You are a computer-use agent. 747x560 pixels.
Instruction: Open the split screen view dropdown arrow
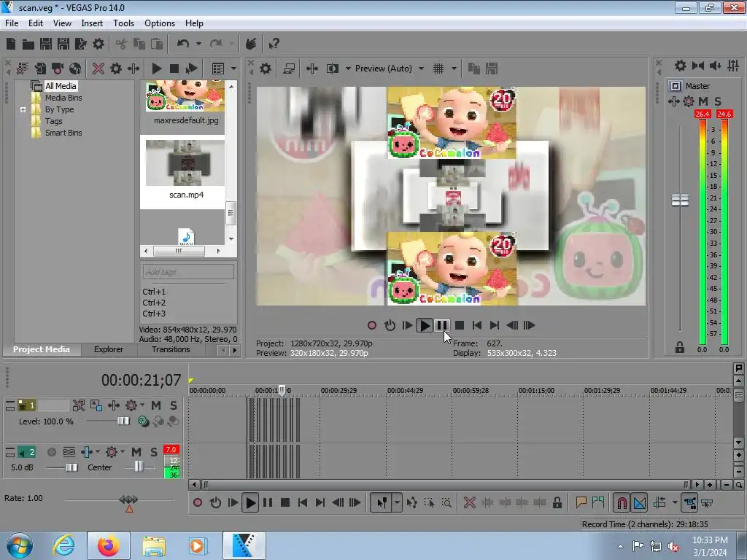click(348, 69)
